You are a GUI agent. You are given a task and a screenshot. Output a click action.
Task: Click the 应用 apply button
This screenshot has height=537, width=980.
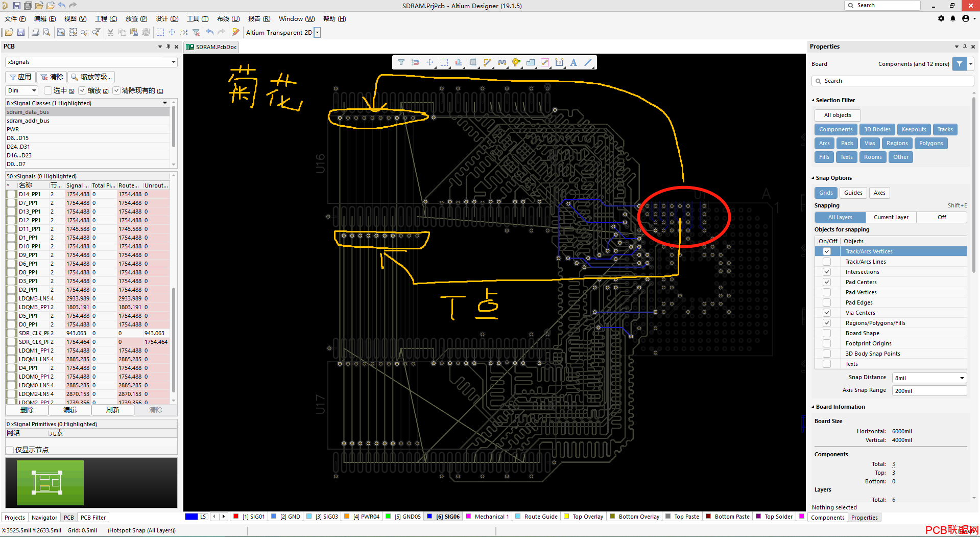pos(20,77)
